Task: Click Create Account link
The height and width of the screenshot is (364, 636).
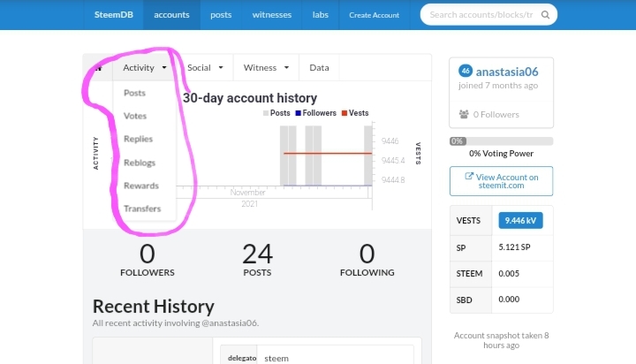Action: coord(374,15)
